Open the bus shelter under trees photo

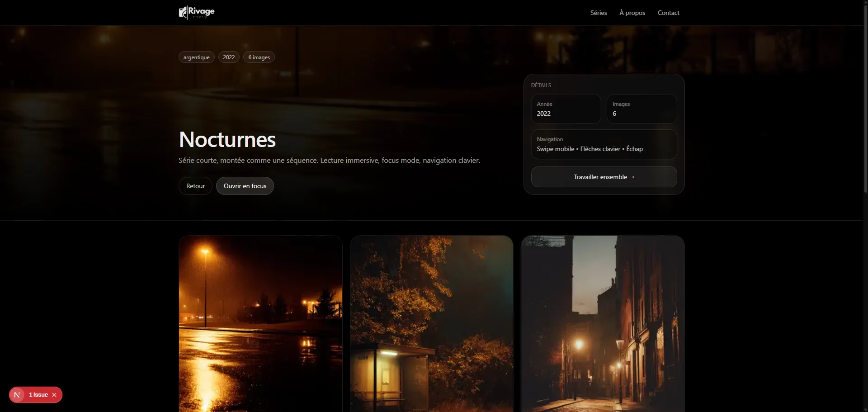[x=431, y=323]
